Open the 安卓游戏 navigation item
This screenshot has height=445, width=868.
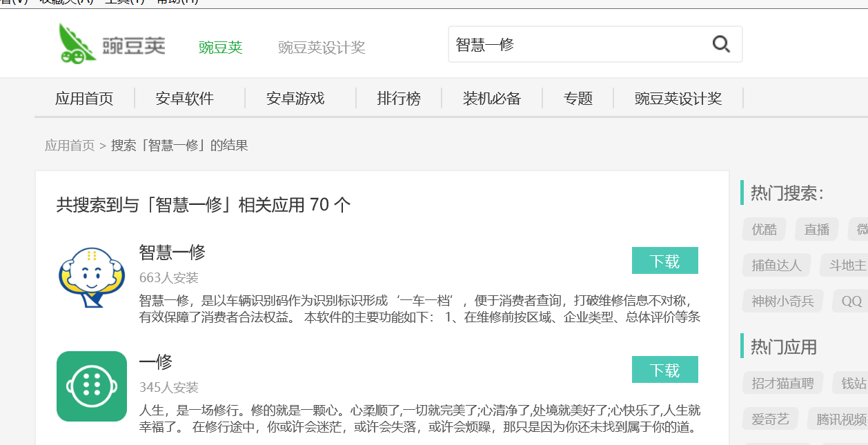tap(295, 99)
